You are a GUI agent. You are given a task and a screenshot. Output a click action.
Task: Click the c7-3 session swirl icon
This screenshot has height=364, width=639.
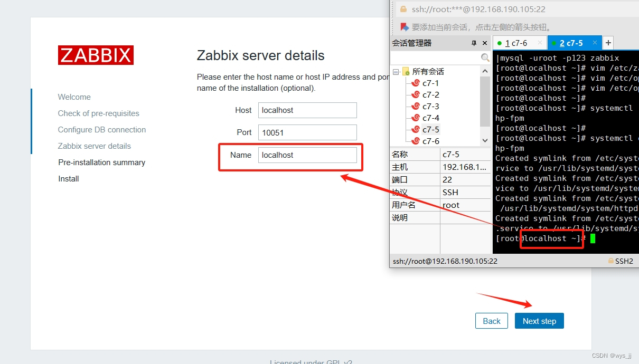tap(416, 106)
